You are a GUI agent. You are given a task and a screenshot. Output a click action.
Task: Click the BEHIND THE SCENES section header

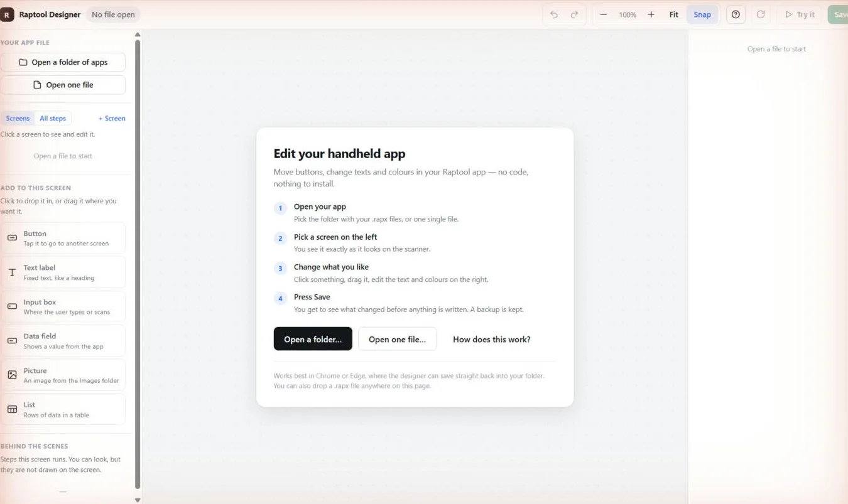click(x=34, y=446)
